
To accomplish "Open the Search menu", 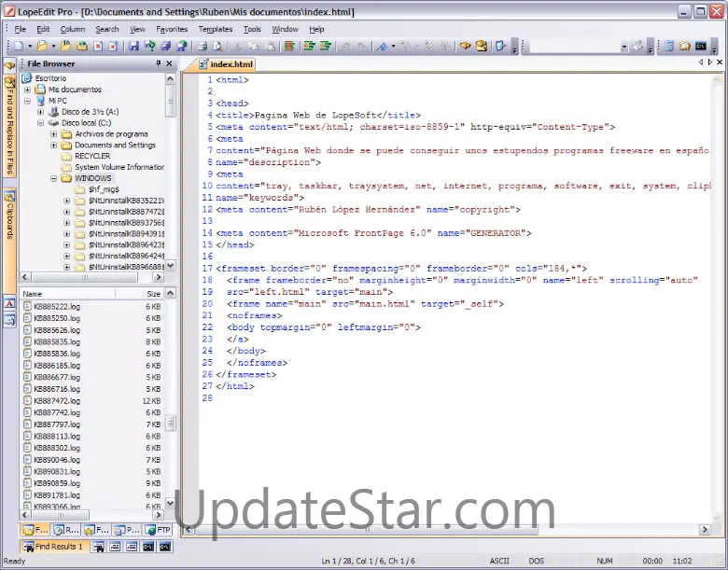I will point(107,29).
